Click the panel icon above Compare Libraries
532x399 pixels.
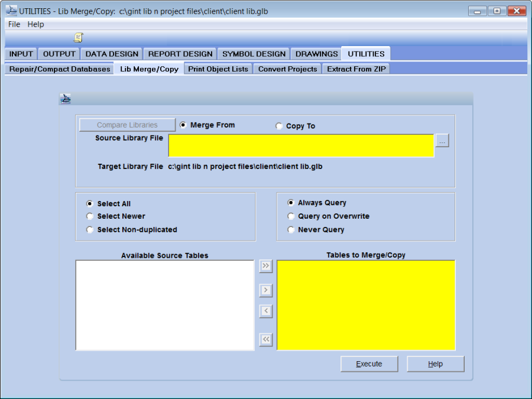[x=66, y=99]
